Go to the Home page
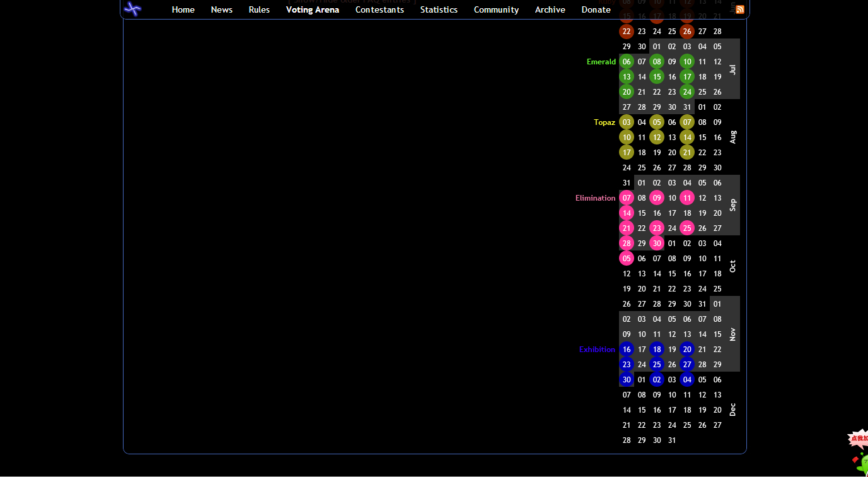This screenshot has width=868, height=477. (x=183, y=9)
